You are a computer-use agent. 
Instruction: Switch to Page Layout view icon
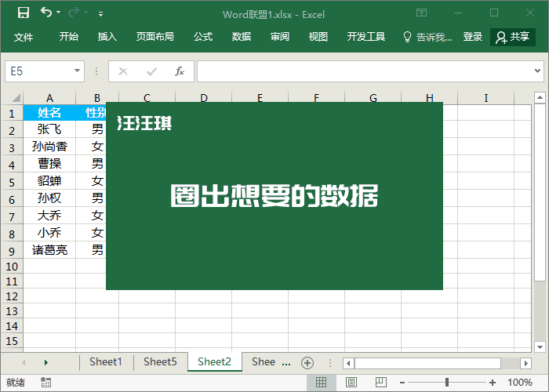[351, 383]
